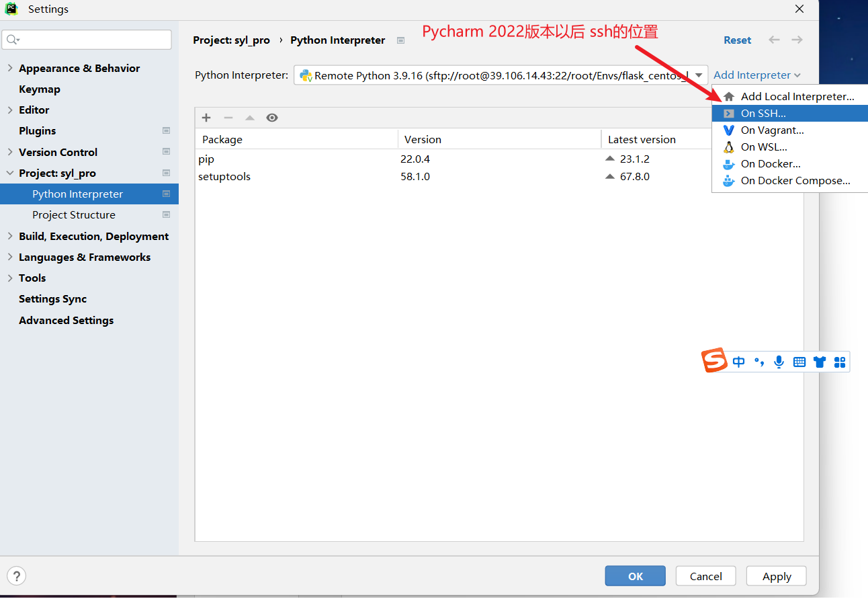Open the Python Interpreter dropdown

click(x=697, y=75)
